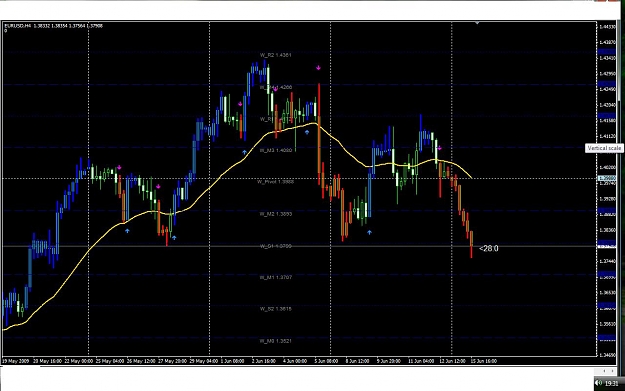The image size is (625, 391).
Task: Click the 1.44330 price axis label
Action: coord(607,27)
